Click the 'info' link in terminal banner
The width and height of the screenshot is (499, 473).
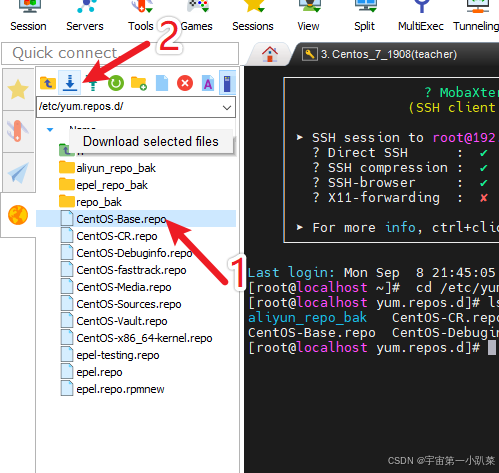click(400, 227)
